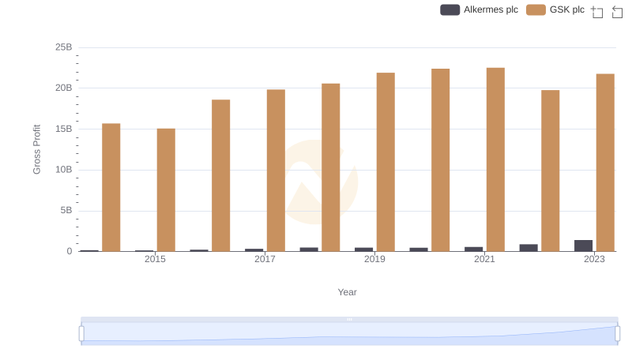The height and width of the screenshot is (364, 632).
Task: Click the 5B y-axis label
Action: click(66, 211)
